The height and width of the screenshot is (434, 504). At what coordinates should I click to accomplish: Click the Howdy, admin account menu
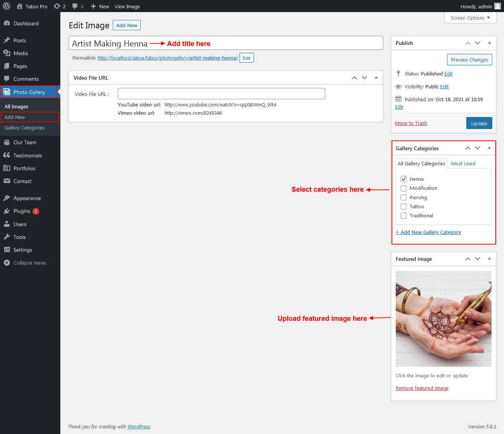pyautogui.click(x=480, y=6)
